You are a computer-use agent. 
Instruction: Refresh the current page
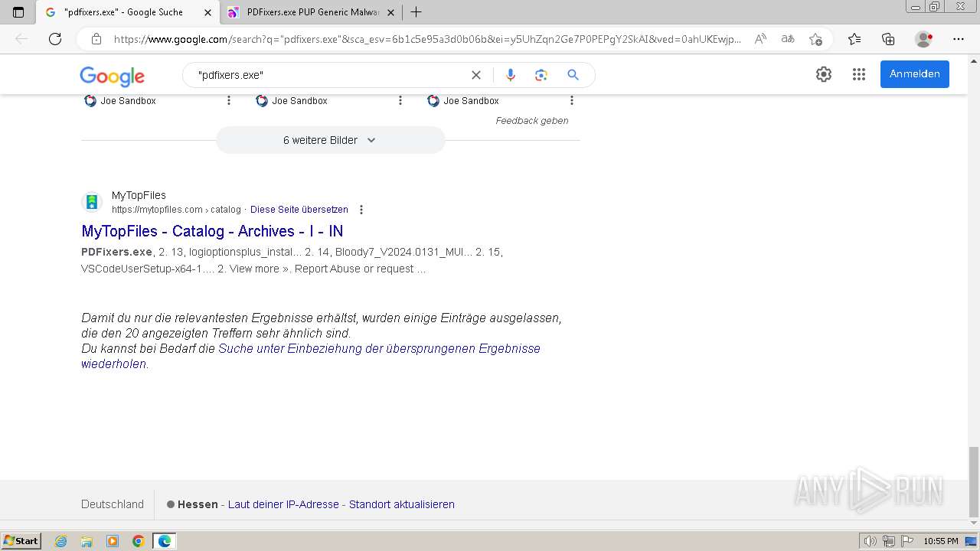tap(55, 39)
